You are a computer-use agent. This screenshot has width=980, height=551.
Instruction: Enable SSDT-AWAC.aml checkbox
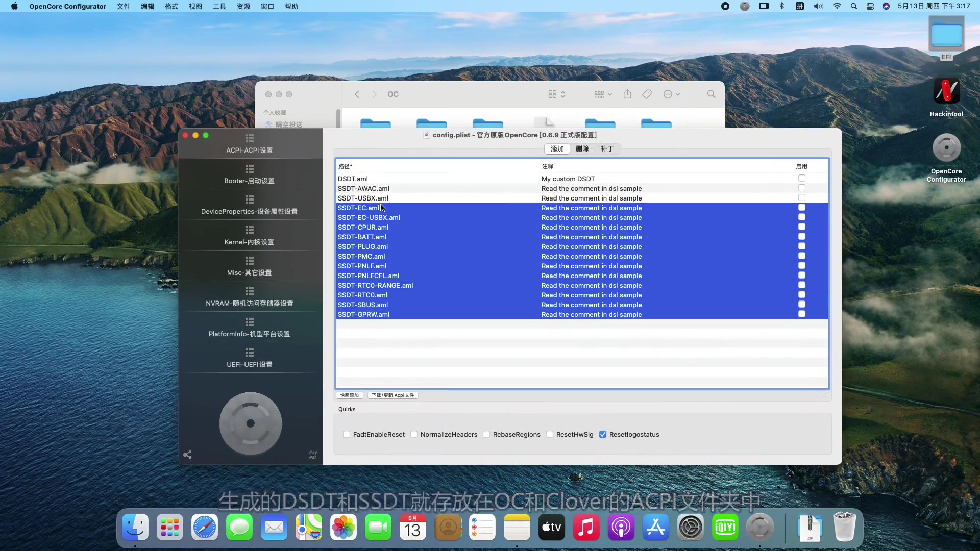click(x=802, y=188)
